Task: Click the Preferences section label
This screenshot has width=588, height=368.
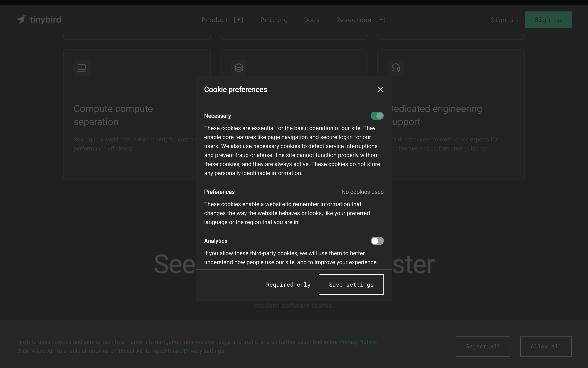Action: coord(219,192)
